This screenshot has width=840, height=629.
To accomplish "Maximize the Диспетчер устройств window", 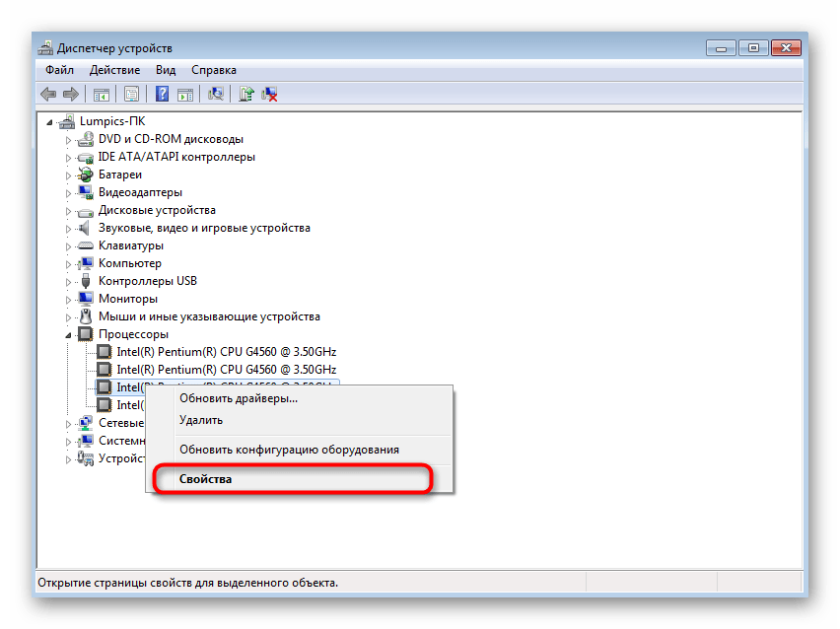I will pos(754,47).
